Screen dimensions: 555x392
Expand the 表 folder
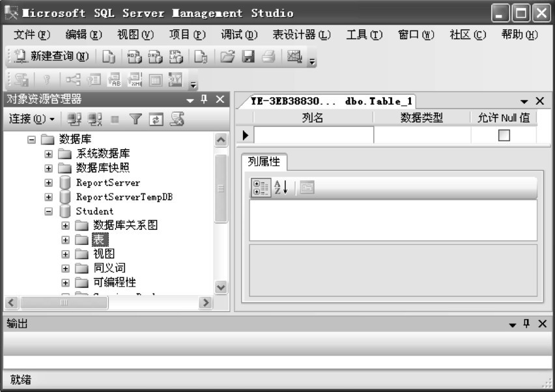(66, 240)
